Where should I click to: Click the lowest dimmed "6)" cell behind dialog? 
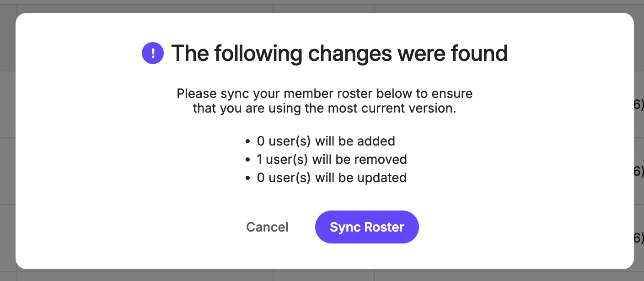pyautogui.click(x=639, y=238)
